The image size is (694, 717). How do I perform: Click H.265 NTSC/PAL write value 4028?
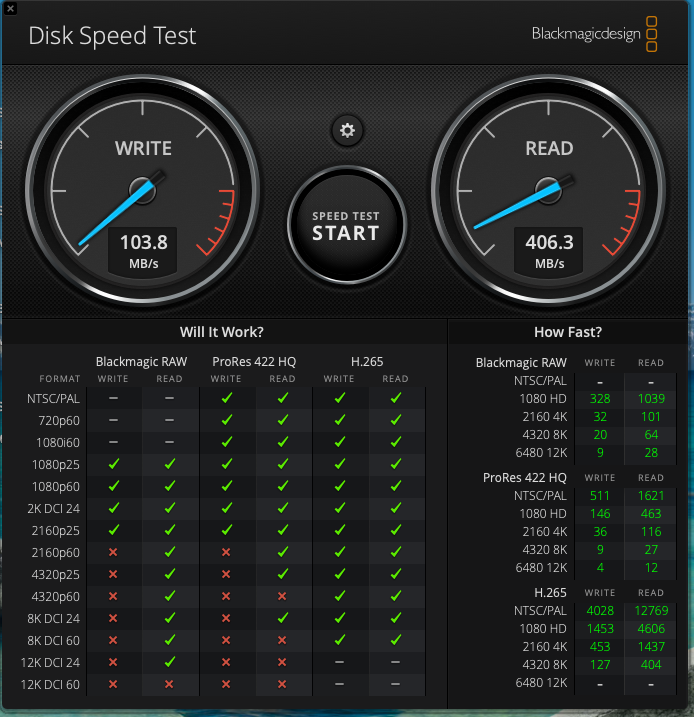600,610
